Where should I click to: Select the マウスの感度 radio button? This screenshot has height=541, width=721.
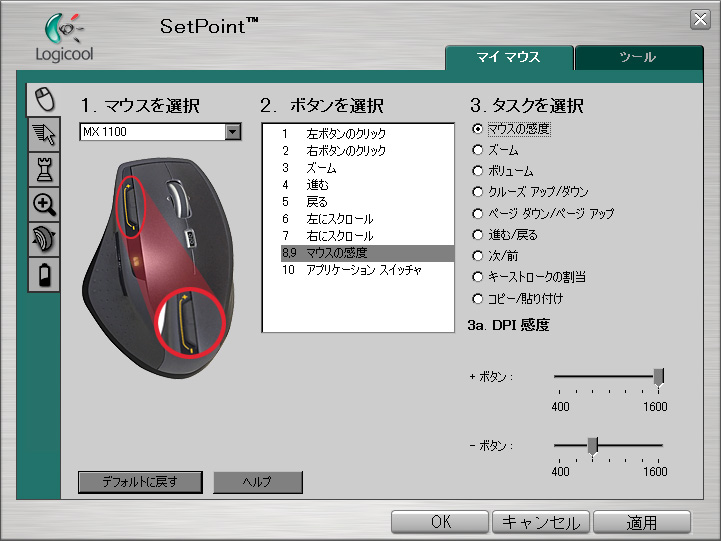point(477,129)
